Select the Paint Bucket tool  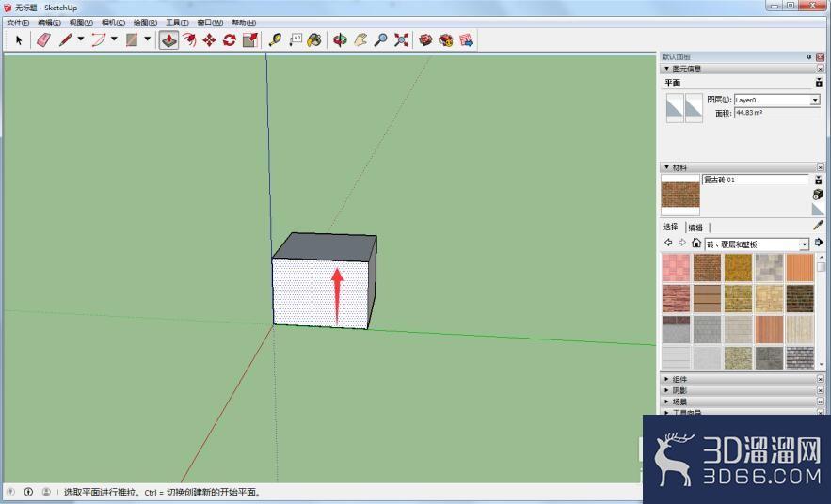(314, 40)
